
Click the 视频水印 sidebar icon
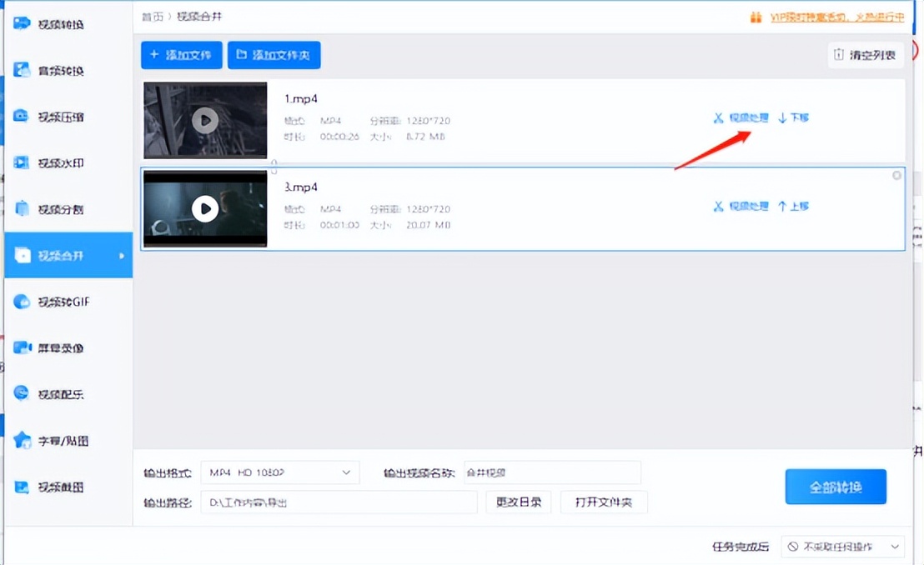pos(23,162)
